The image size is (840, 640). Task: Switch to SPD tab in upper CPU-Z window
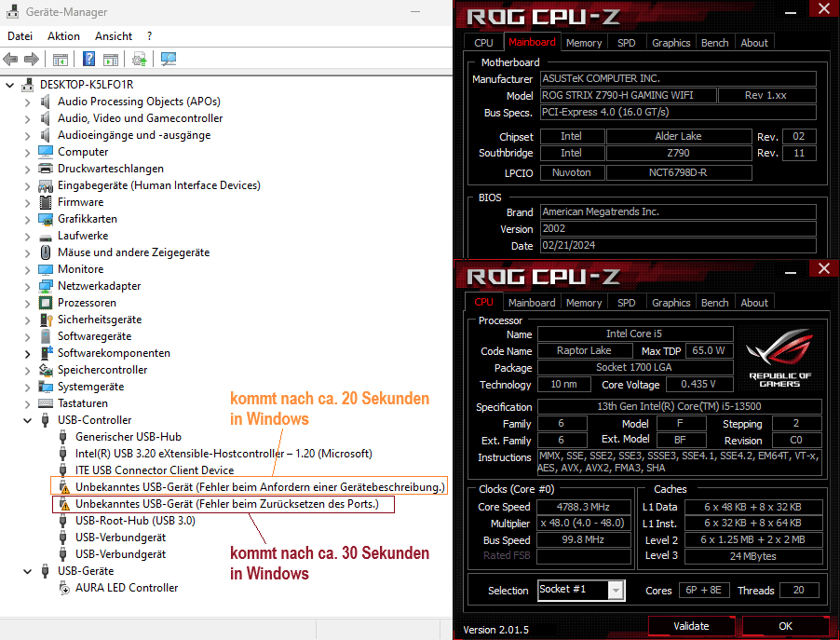point(626,43)
